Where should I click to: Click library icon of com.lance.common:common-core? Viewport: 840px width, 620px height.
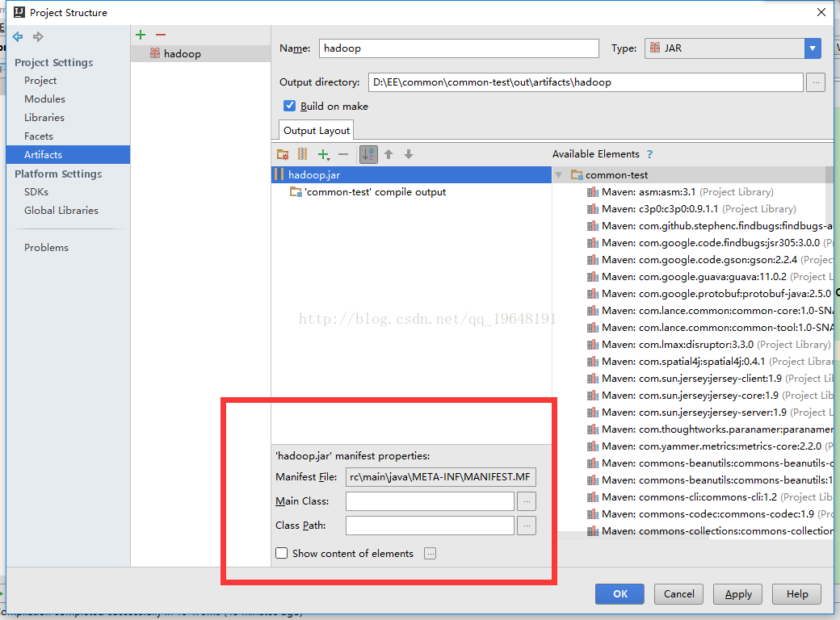(x=592, y=311)
